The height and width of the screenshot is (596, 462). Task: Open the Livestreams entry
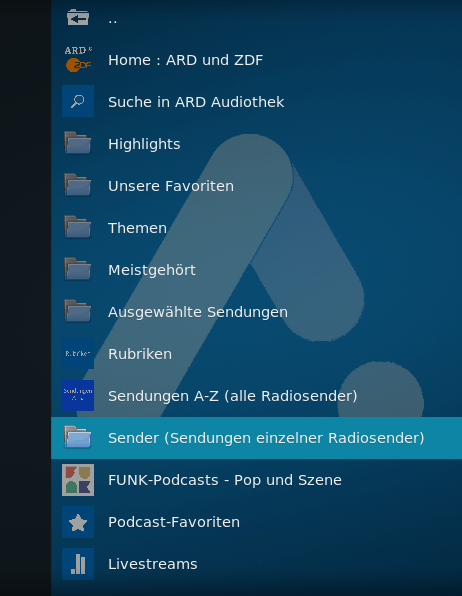256,564
